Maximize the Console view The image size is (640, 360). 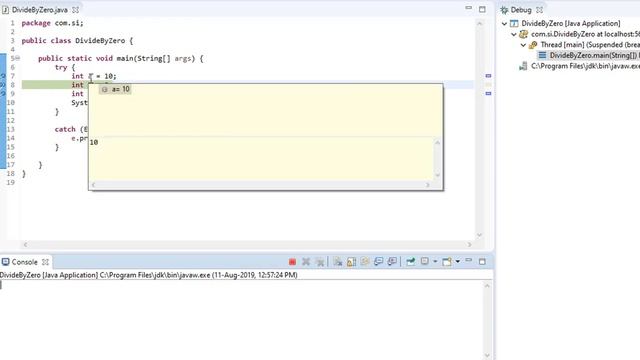click(x=482, y=261)
